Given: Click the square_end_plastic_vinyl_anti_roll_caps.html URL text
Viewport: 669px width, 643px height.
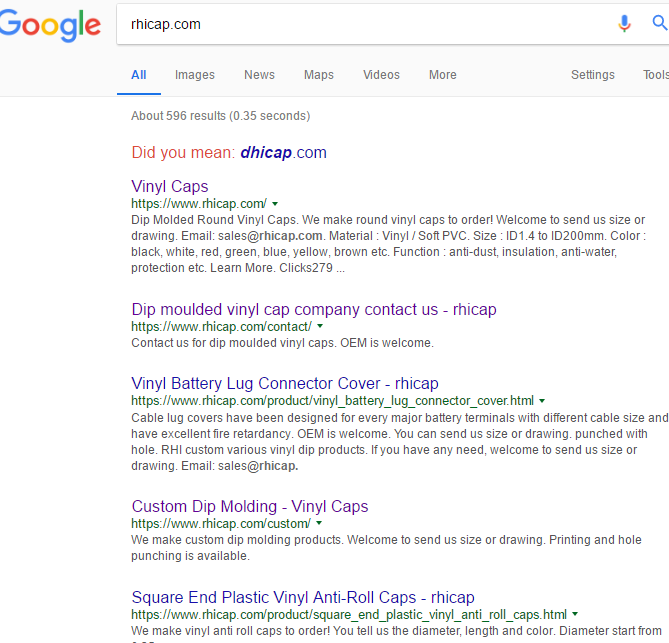Looking at the screenshot, I should point(349,615).
